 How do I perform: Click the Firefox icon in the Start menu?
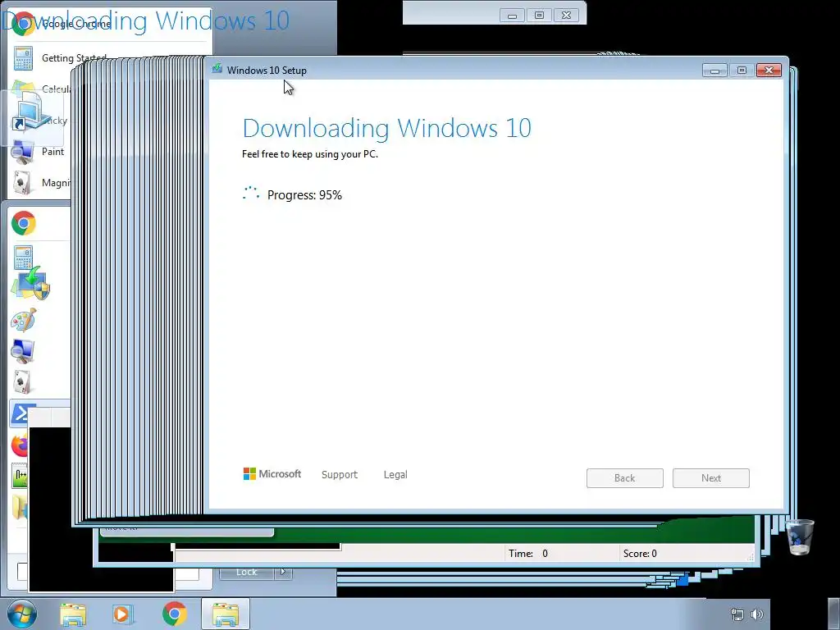click(x=20, y=445)
